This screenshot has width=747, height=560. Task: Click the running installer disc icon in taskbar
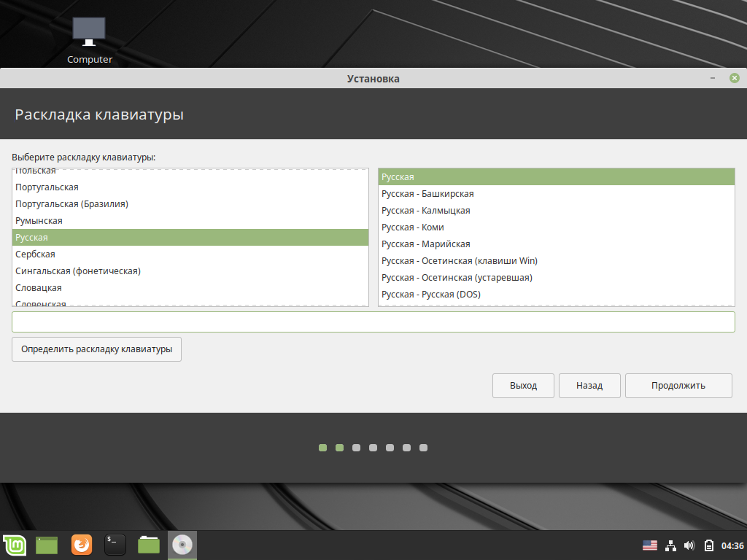182,545
